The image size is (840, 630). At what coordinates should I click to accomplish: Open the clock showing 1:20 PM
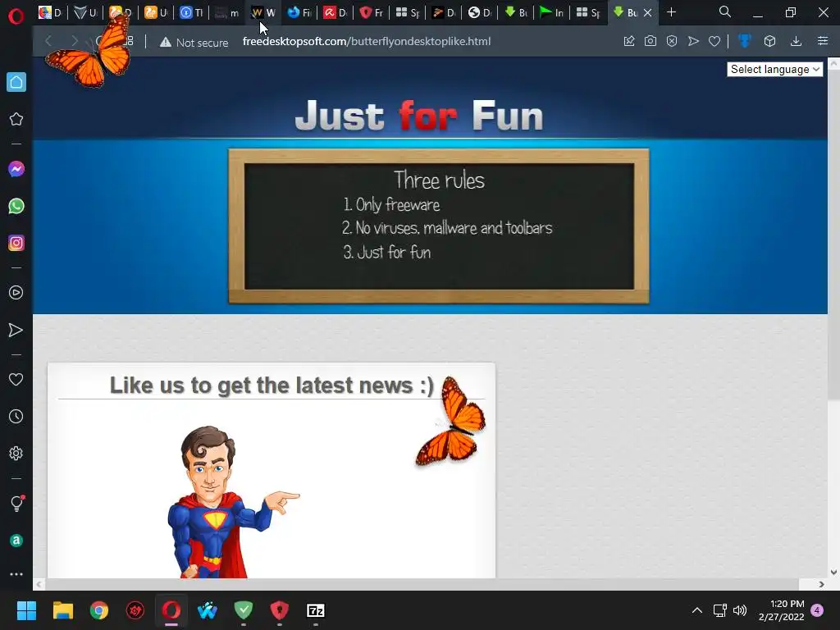[x=782, y=610]
